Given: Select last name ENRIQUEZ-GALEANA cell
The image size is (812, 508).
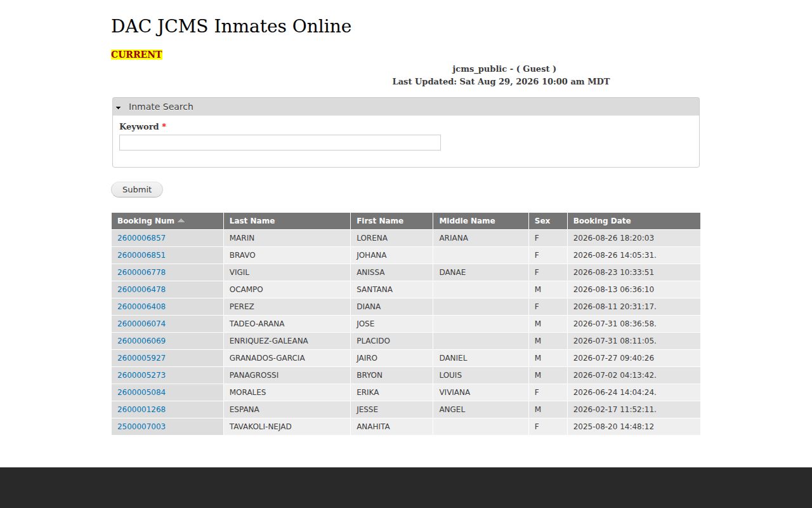Looking at the screenshot, I should tap(287, 341).
